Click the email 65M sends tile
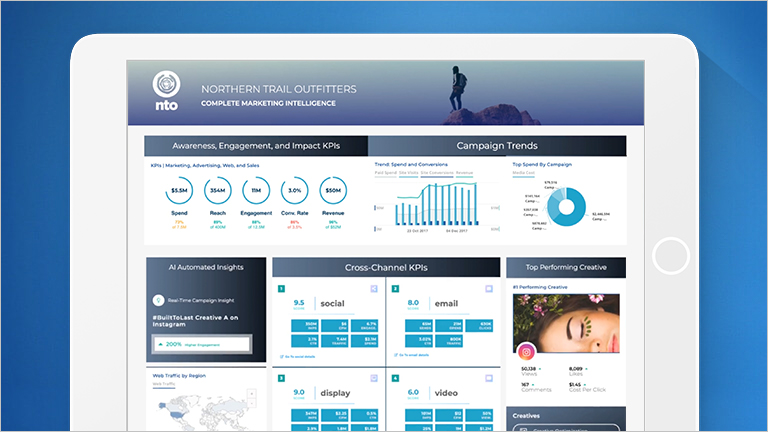 coord(419,326)
